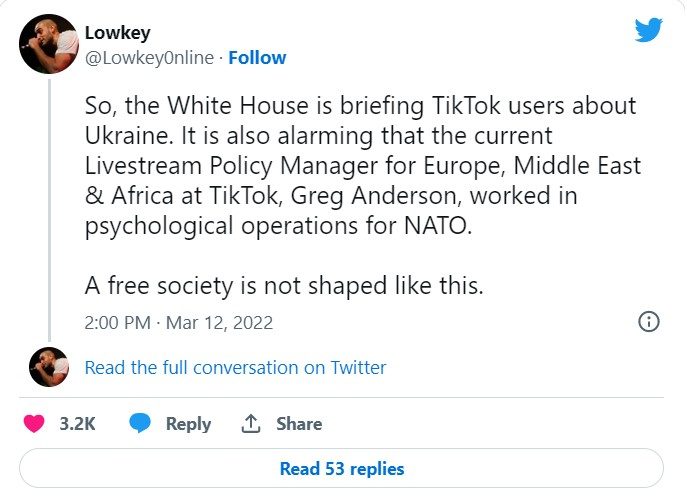Click the reply speech bubble icon
This screenshot has height=496, width=687.
pos(140,423)
